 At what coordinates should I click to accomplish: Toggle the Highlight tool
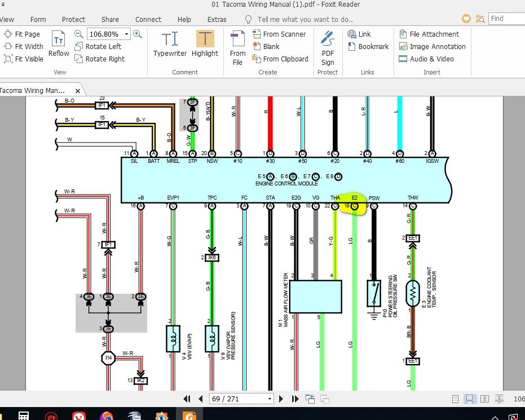[x=205, y=44]
